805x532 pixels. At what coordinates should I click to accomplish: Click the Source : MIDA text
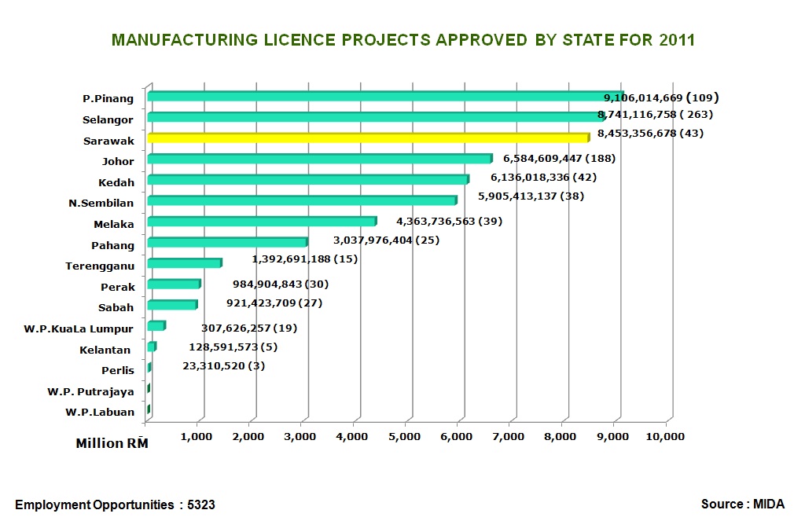[742, 504]
